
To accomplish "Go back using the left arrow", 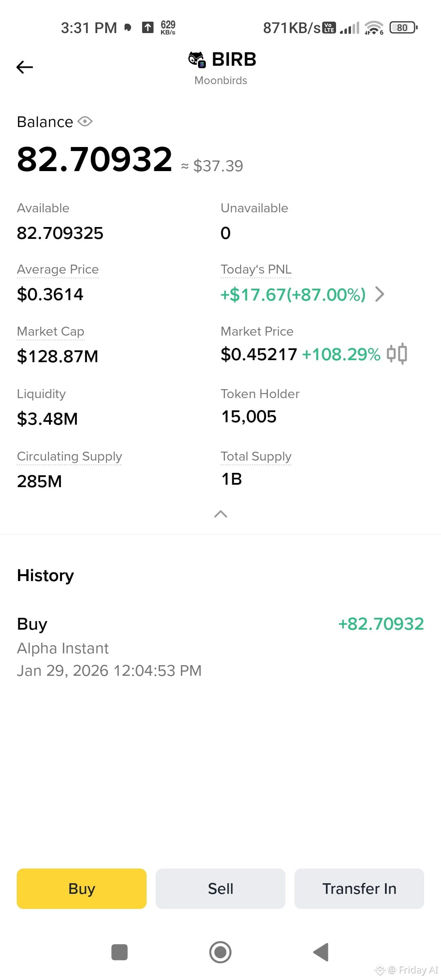I will 24,67.
